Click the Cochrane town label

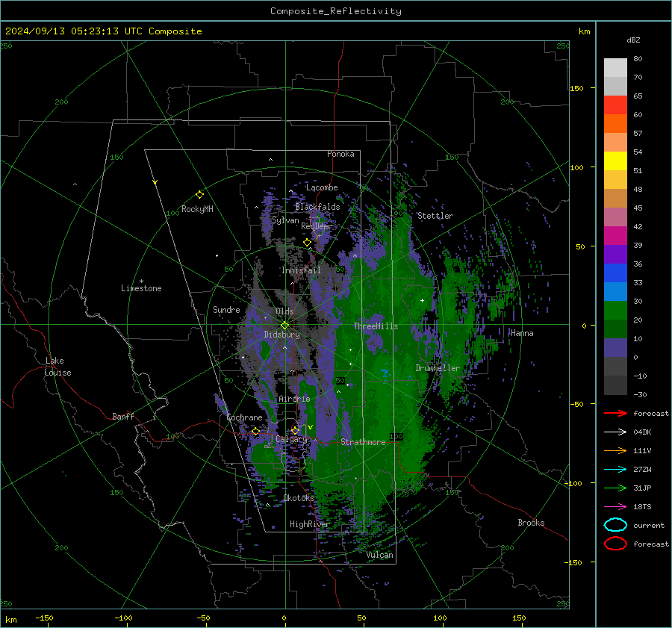244,417
